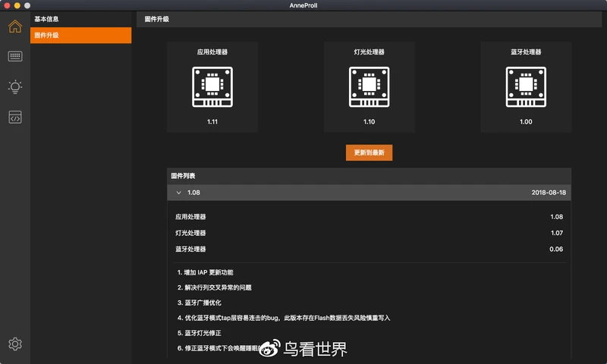
Task: Open the lighting bulb section icon
Action: (x=15, y=86)
